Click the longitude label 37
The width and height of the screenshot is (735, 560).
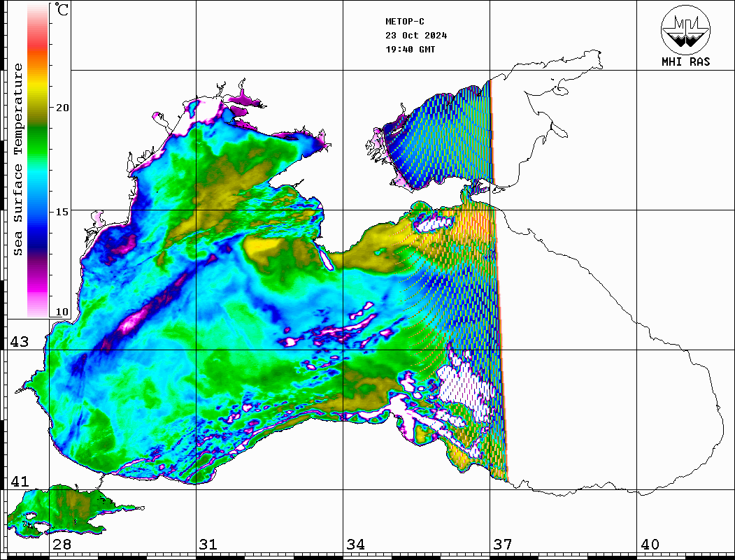tap(503, 545)
